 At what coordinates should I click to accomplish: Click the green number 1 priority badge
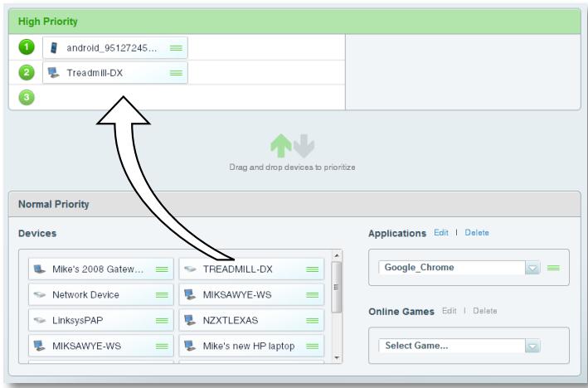(27, 47)
